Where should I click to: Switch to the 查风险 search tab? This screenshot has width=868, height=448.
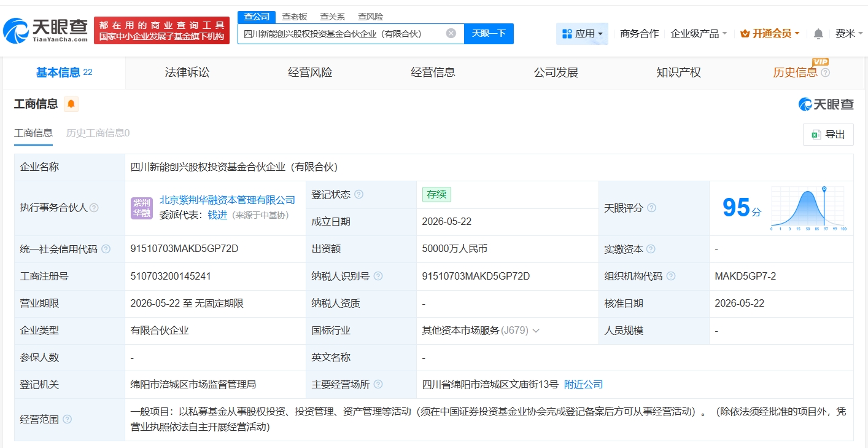pyautogui.click(x=371, y=17)
